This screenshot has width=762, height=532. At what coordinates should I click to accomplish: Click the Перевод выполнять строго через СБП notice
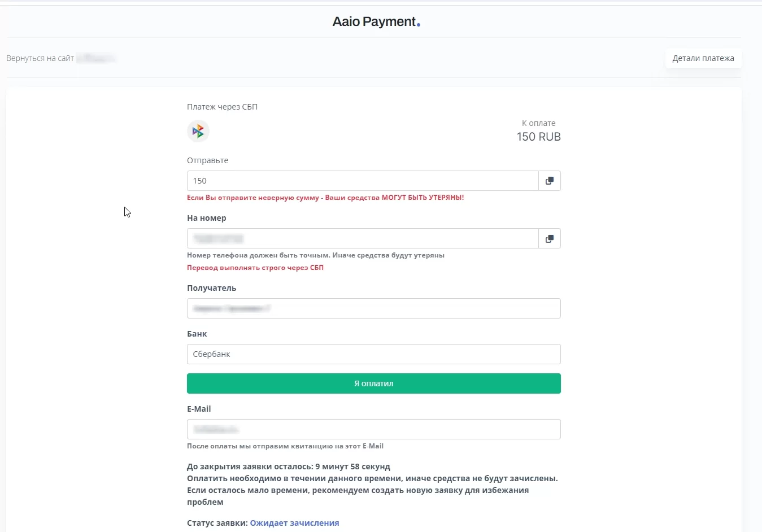pos(255,268)
